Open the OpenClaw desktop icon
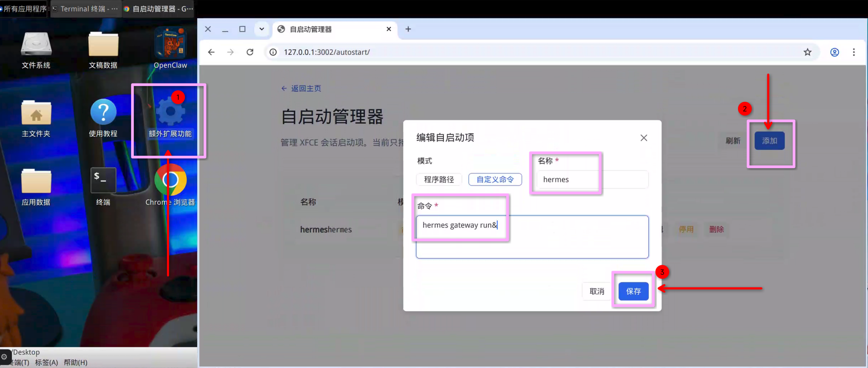Image resolution: width=868 pixels, height=368 pixels. [170, 48]
